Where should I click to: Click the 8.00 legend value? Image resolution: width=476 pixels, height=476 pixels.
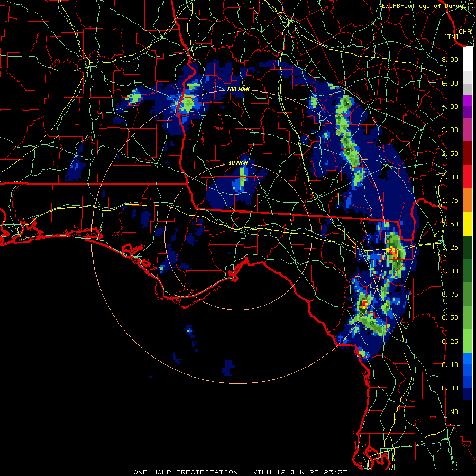pyautogui.click(x=450, y=59)
